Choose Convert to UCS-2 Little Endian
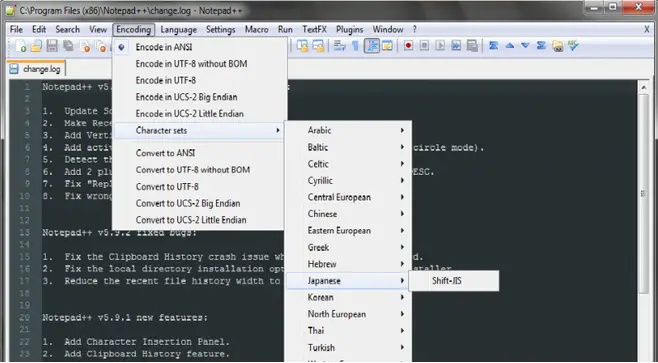The height and width of the screenshot is (363, 658). [200, 220]
